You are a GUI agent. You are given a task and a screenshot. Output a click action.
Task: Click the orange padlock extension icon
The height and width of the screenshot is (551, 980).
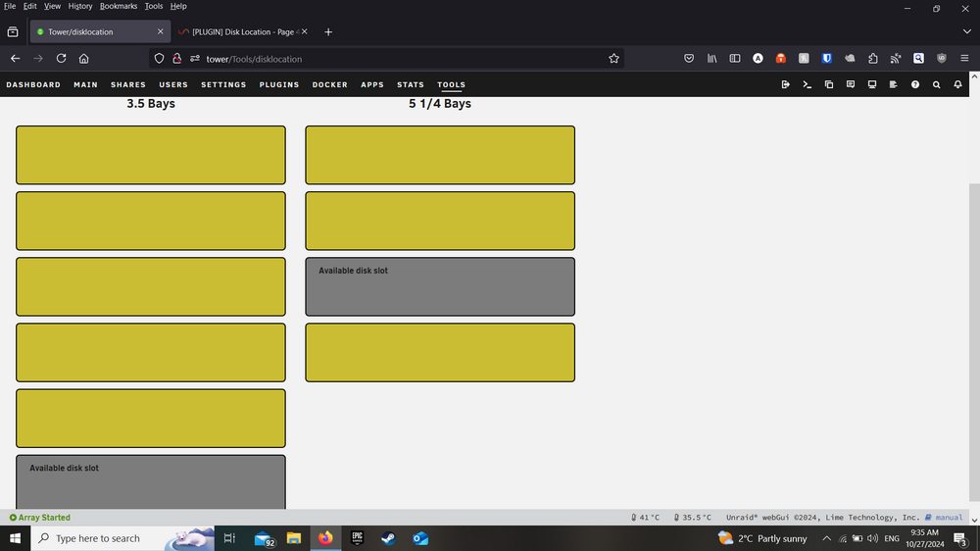tap(781, 58)
